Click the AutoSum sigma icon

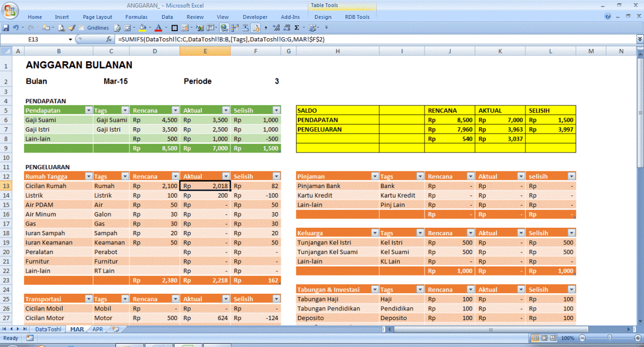click(296, 27)
